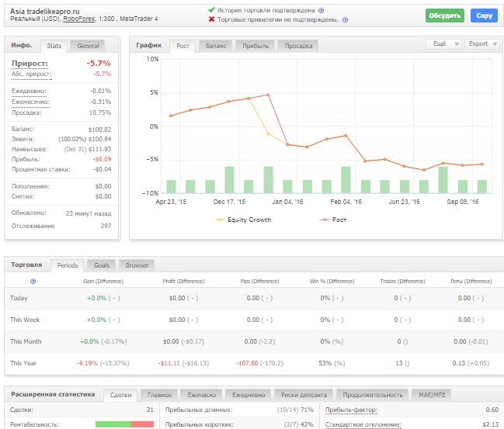504x429 pixels.
Task: Click the Прирост label link
Action: (30, 64)
